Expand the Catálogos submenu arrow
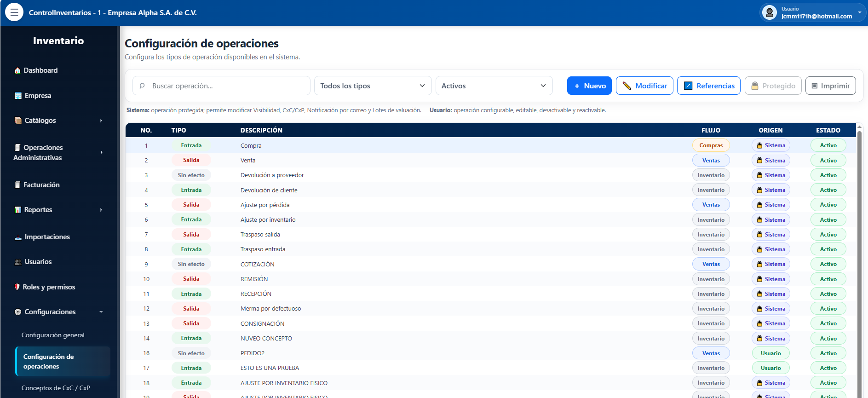The height and width of the screenshot is (398, 868). coord(101,121)
